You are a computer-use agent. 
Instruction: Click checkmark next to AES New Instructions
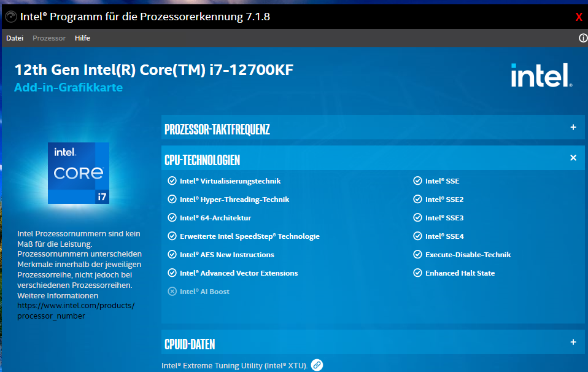(x=172, y=254)
